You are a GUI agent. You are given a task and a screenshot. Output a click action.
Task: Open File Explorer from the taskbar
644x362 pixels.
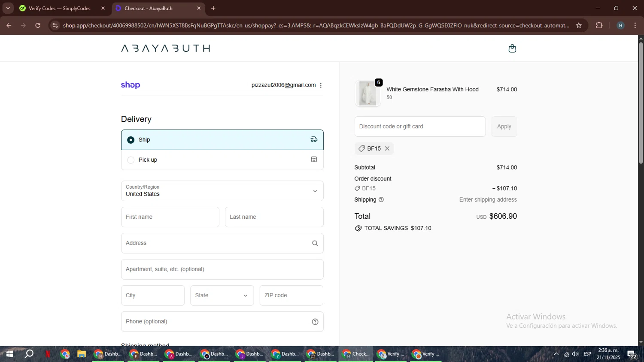pos(81,354)
